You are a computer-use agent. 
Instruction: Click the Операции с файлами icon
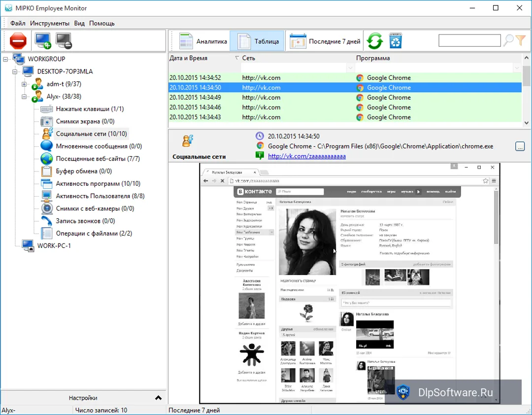click(x=46, y=233)
